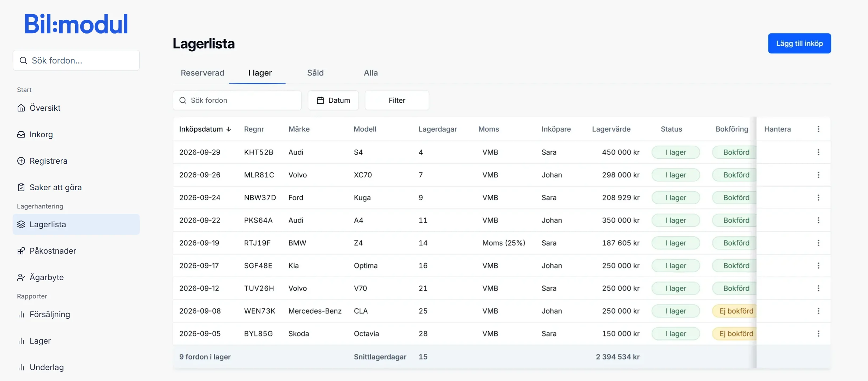Switch to the Såld tab
Viewport: 868px width, 381px height.
click(x=315, y=73)
